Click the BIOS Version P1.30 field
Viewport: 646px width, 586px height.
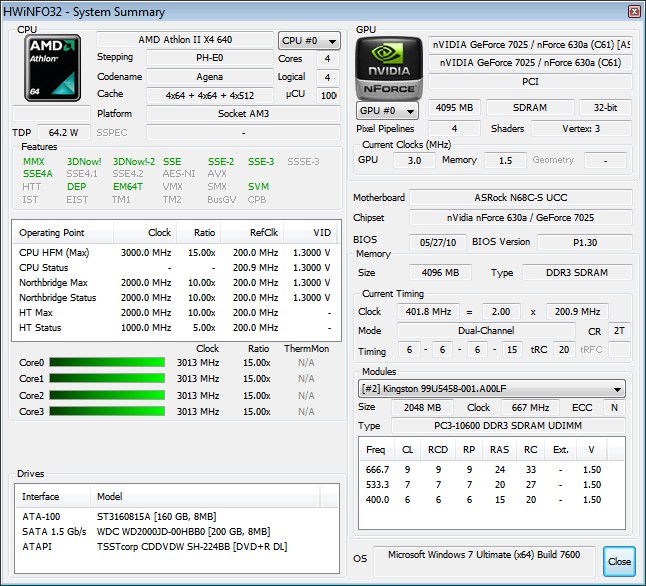coord(585,242)
